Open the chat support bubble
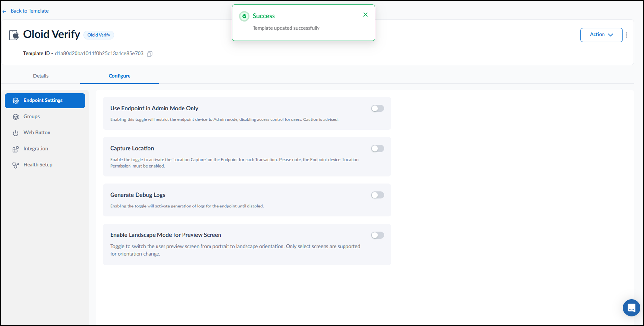This screenshot has height=326, width=644. pyautogui.click(x=631, y=308)
